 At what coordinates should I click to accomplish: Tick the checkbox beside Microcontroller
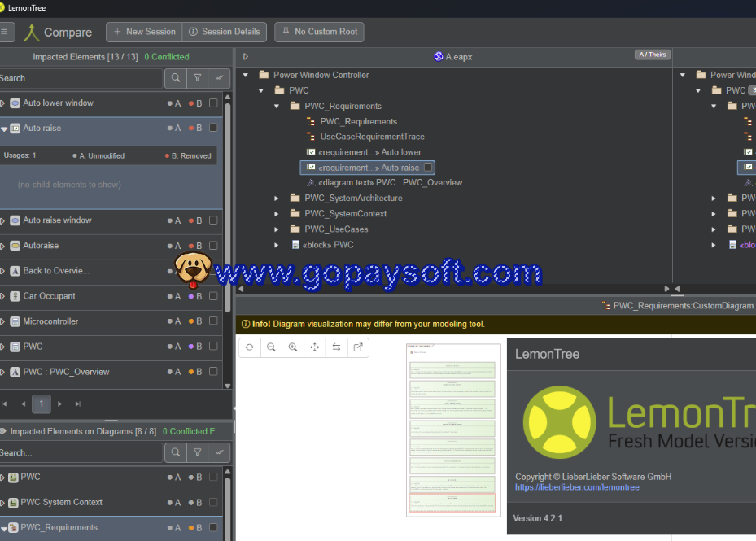(213, 321)
